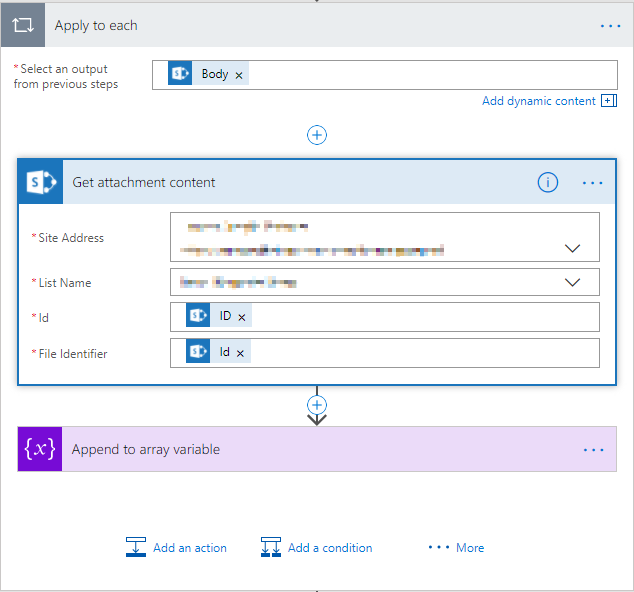This screenshot has width=634, height=592.
Task: Expand the Site Address dropdown
Action: click(x=573, y=248)
